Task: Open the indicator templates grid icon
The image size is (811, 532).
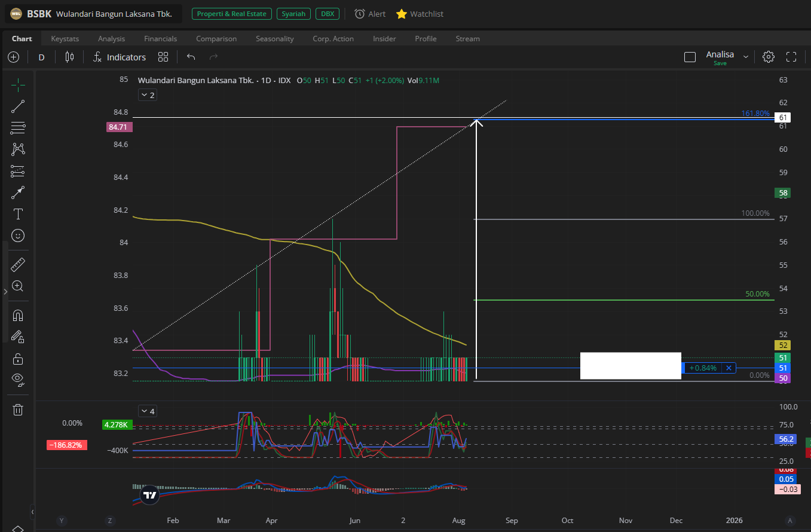Action: point(163,57)
